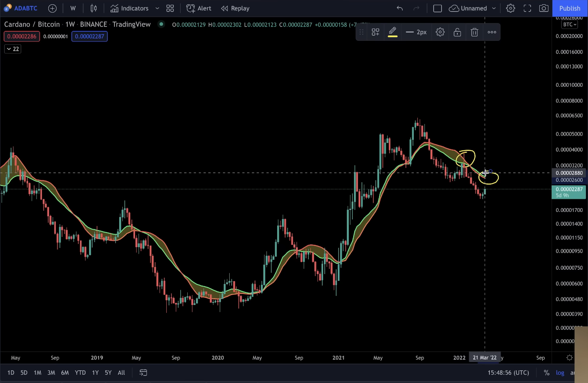Create a new Alert
588x383 pixels.
pyautogui.click(x=199, y=8)
